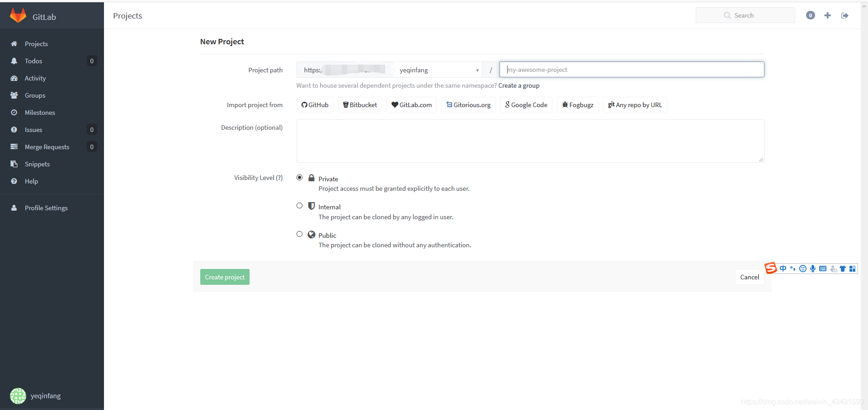Click the Activity dashboard icon

pyautogui.click(x=14, y=78)
